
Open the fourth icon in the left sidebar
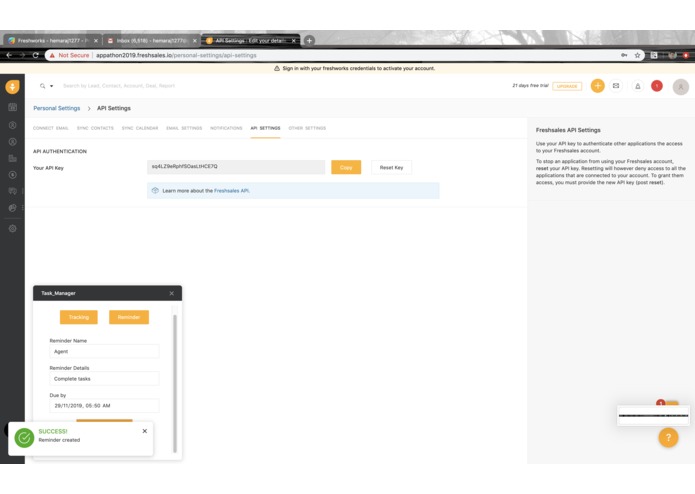tap(12, 142)
